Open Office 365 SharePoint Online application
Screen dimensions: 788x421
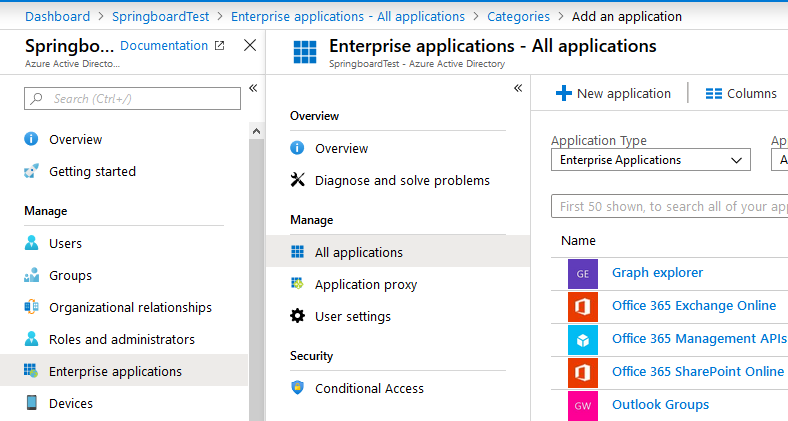pyautogui.click(x=698, y=372)
